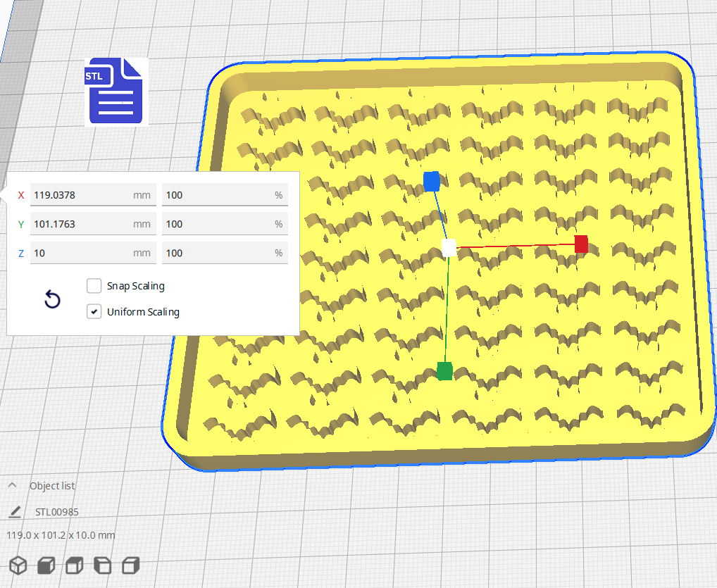Switch to 3D perspective view cube
Viewport: 717px width, 588px height.
pos(18,565)
